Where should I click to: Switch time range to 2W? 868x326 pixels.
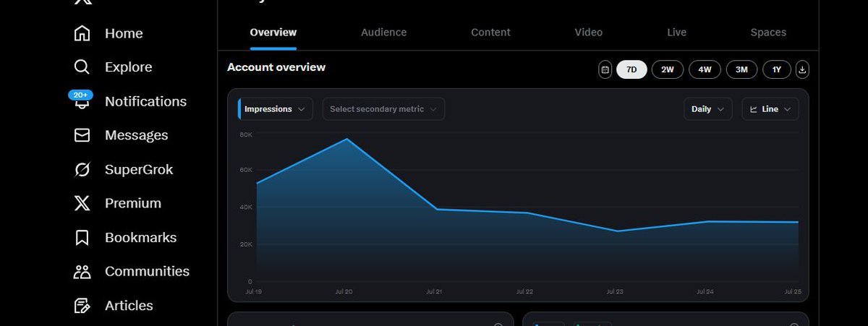[667, 69]
